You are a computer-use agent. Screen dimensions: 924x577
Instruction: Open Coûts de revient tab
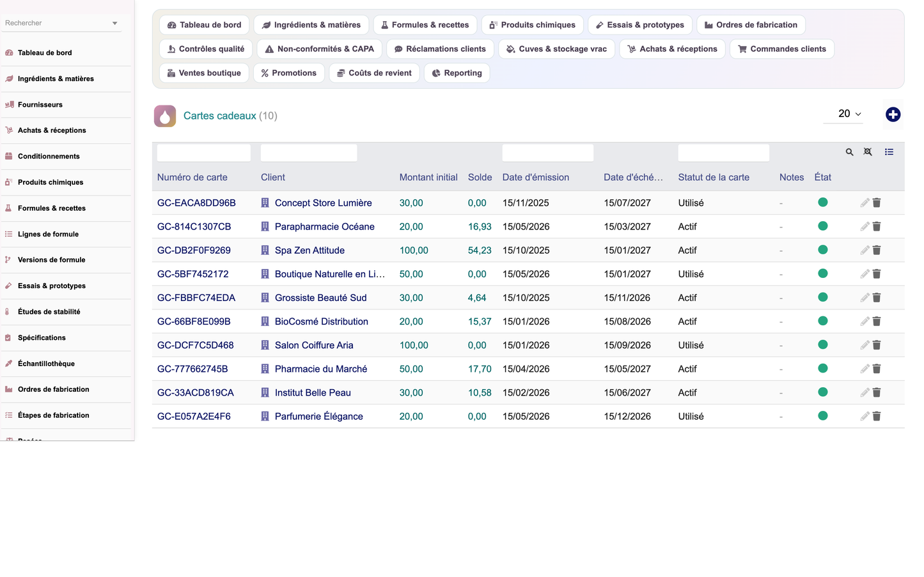point(375,73)
